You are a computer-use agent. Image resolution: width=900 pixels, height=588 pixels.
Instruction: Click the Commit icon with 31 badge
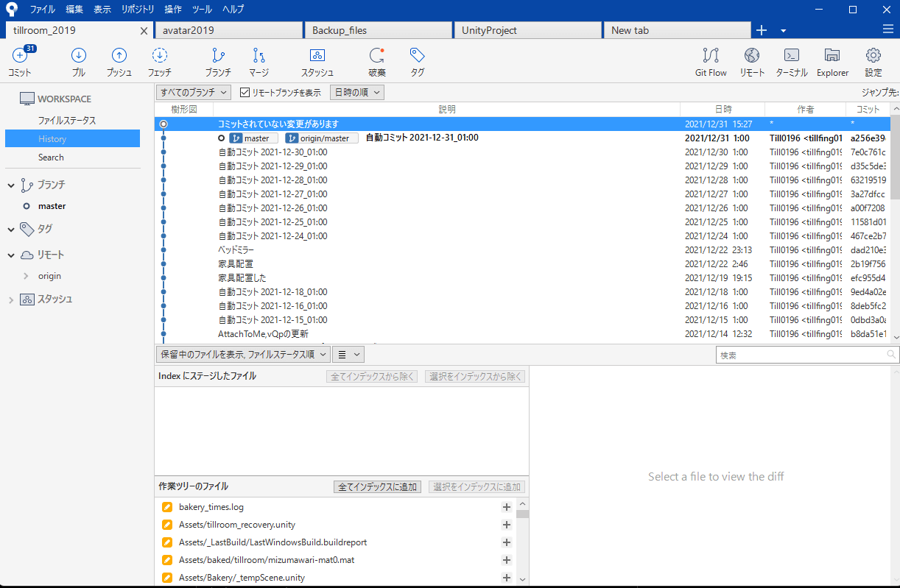coord(20,57)
